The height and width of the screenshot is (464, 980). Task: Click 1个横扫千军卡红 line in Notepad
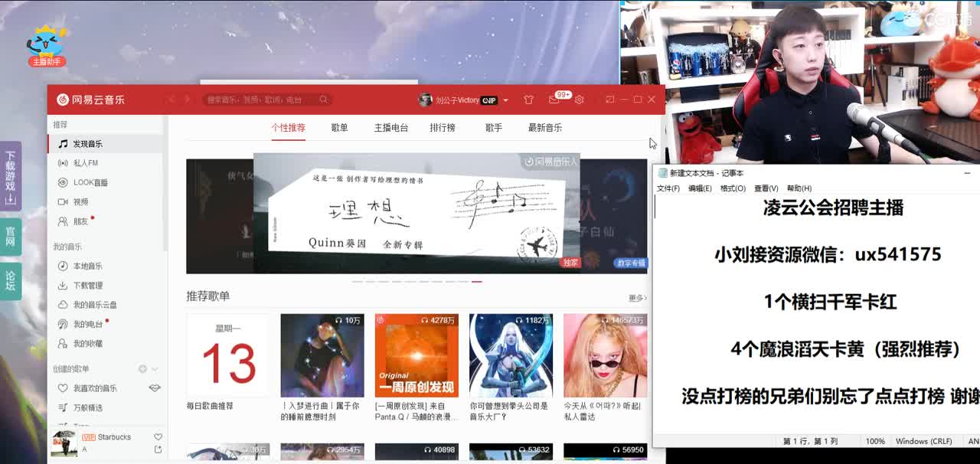830,302
